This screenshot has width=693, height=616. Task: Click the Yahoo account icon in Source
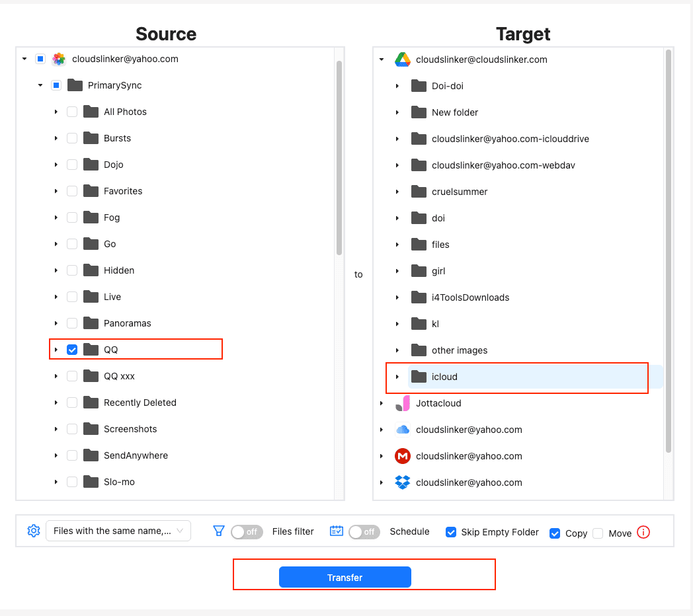[58, 59]
